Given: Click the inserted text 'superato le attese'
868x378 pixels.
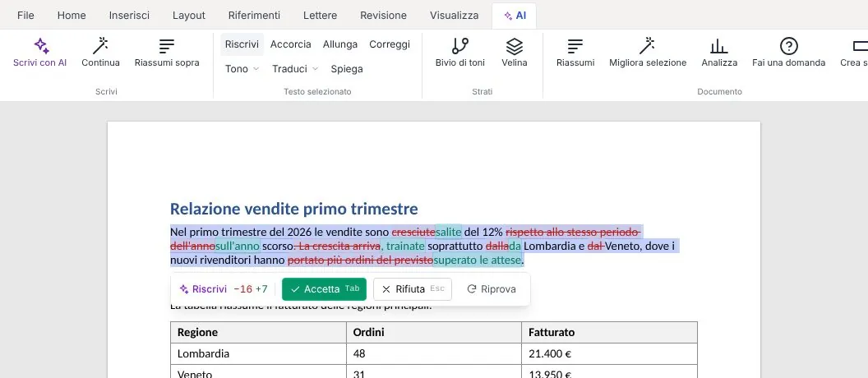Looking at the screenshot, I should 478,260.
